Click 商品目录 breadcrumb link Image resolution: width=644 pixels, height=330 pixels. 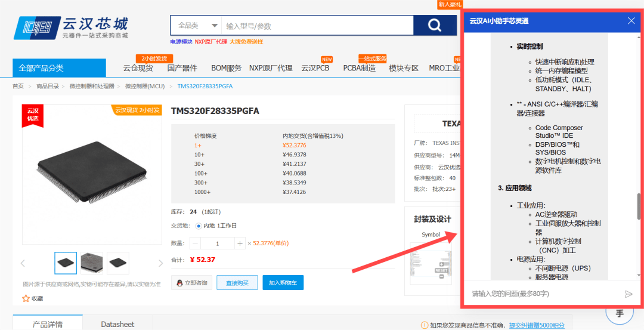click(48, 87)
